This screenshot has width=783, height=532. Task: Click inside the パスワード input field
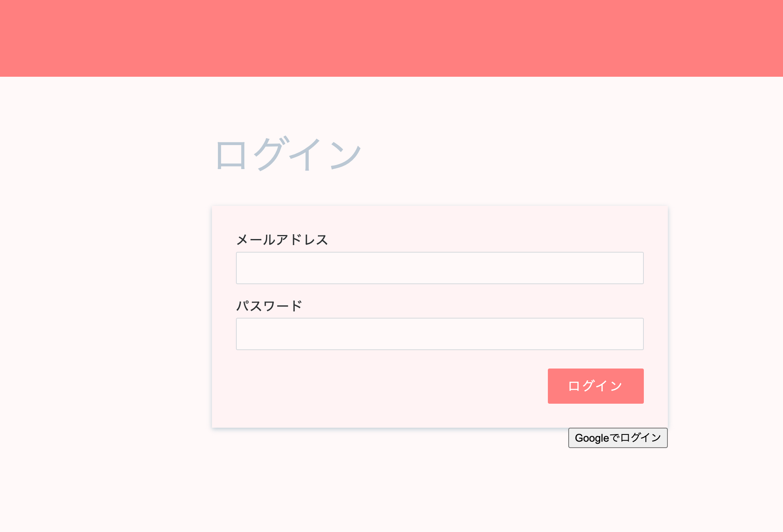tap(439, 334)
